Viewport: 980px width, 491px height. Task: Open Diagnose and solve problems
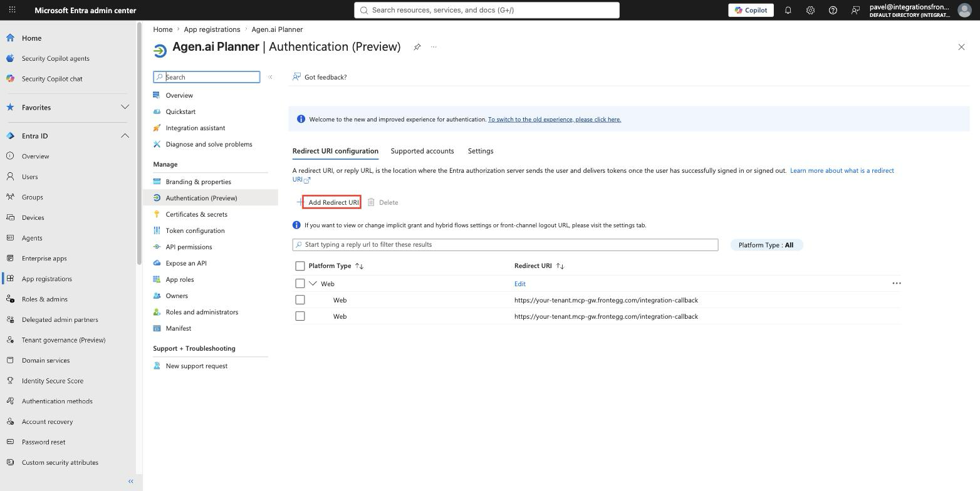(x=211, y=144)
